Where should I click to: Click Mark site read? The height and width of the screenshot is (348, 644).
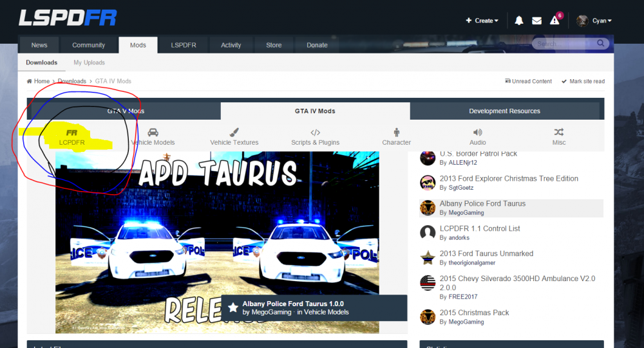(583, 81)
